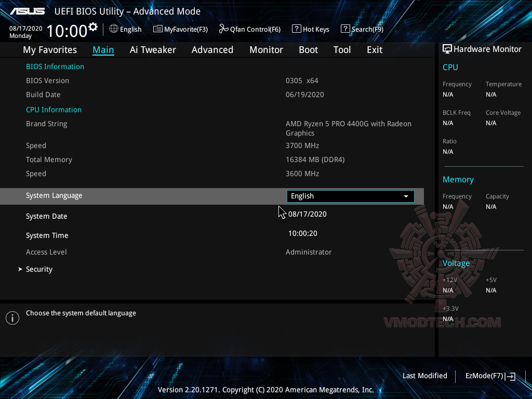Click the System Time value
This screenshot has height=399, width=532.
tap(303, 233)
